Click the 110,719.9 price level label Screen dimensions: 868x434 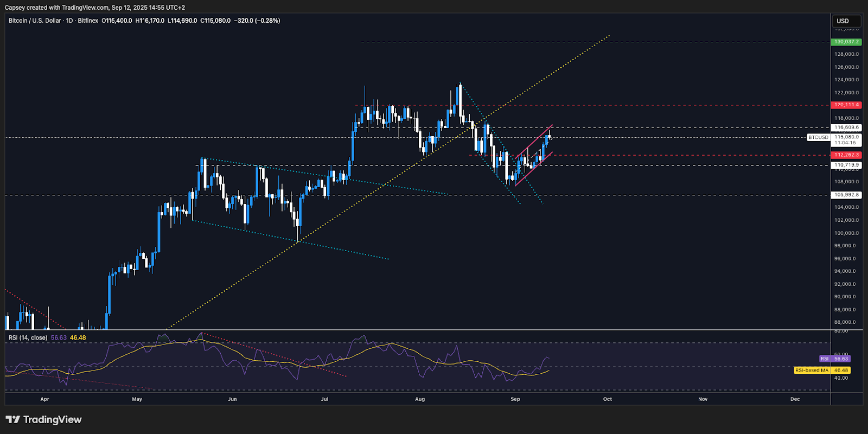click(846, 165)
